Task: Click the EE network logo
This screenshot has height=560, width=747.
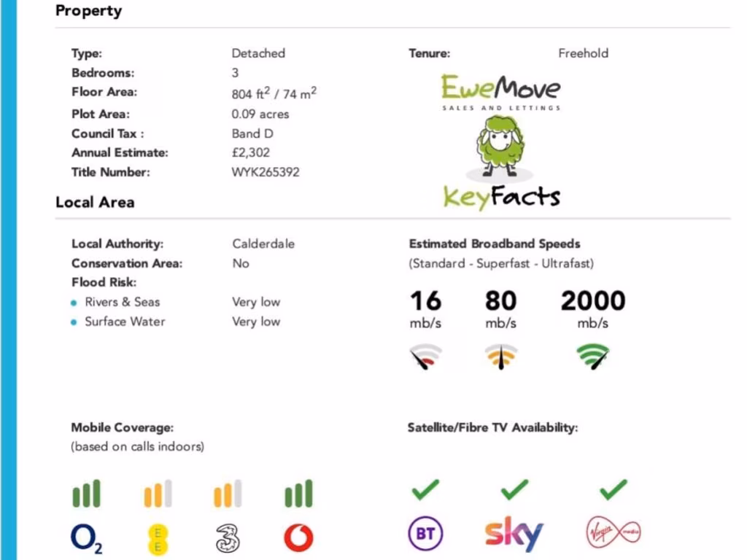Action: [x=158, y=539]
